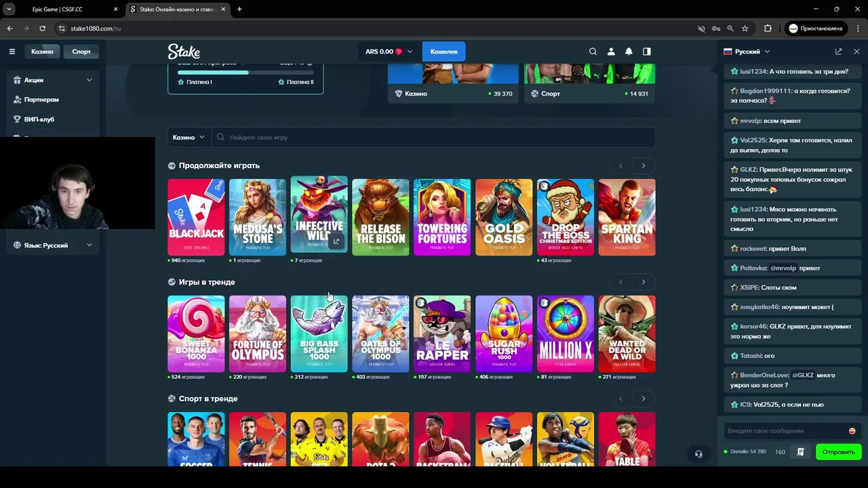Toggle the chat sidebar panel icon
This screenshot has width=868, height=488.
(x=647, y=52)
